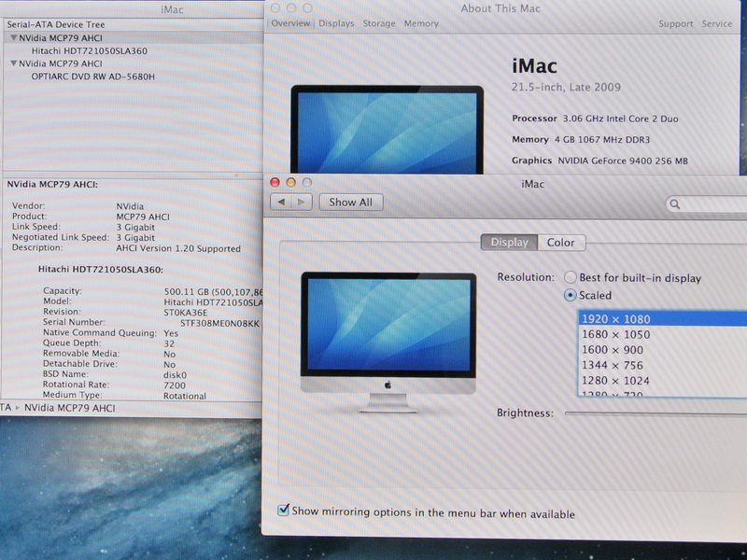Click the Brightness slider track
The height and width of the screenshot is (560, 747).
pos(655,413)
